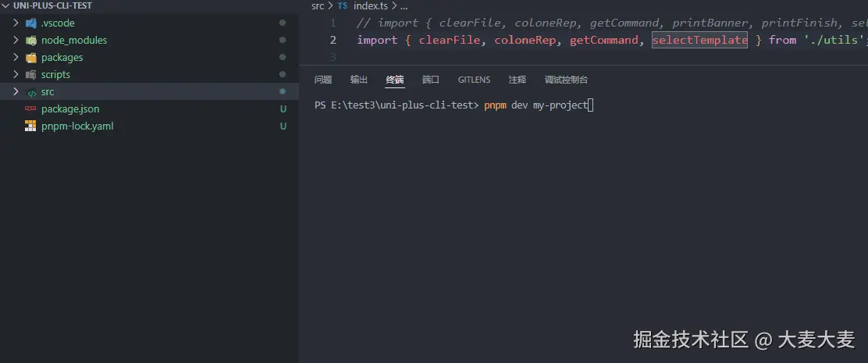Collapse the UNI-PLUS-CLI-TEST root folder chevron
The width and height of the screenshot is (868, 363).
pyautogui.click(x=7, y=5)
